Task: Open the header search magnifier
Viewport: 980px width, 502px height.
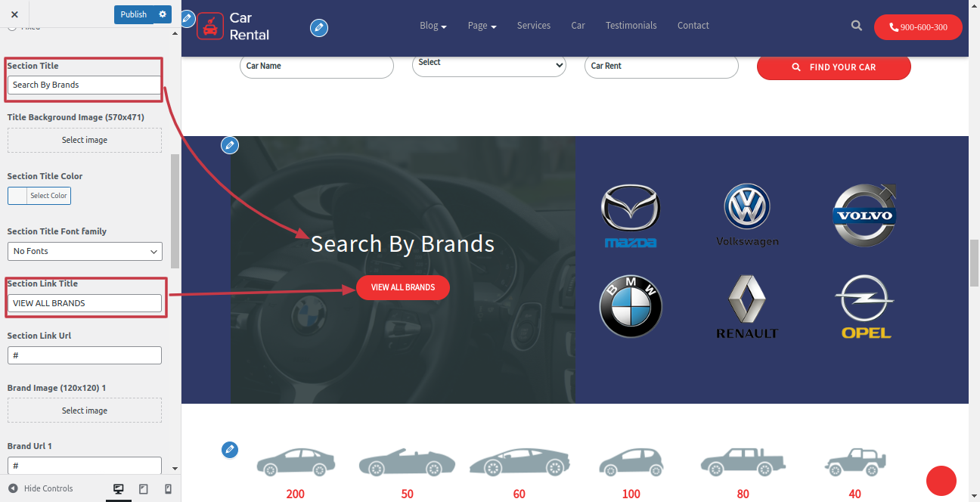Action: pos(857,26)
